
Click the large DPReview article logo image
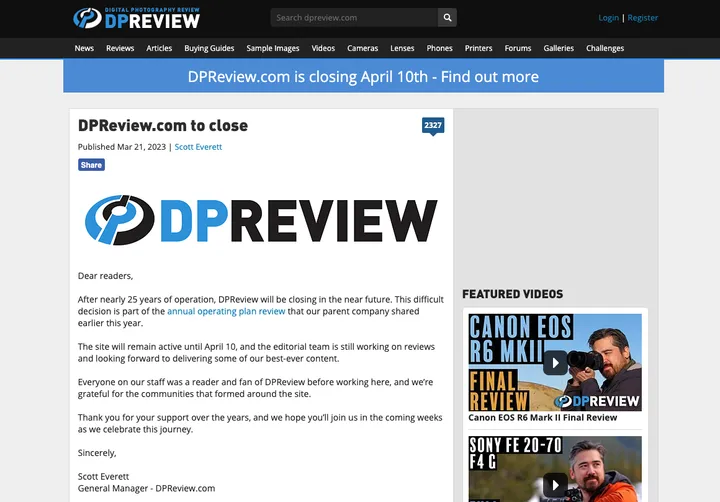261,220
